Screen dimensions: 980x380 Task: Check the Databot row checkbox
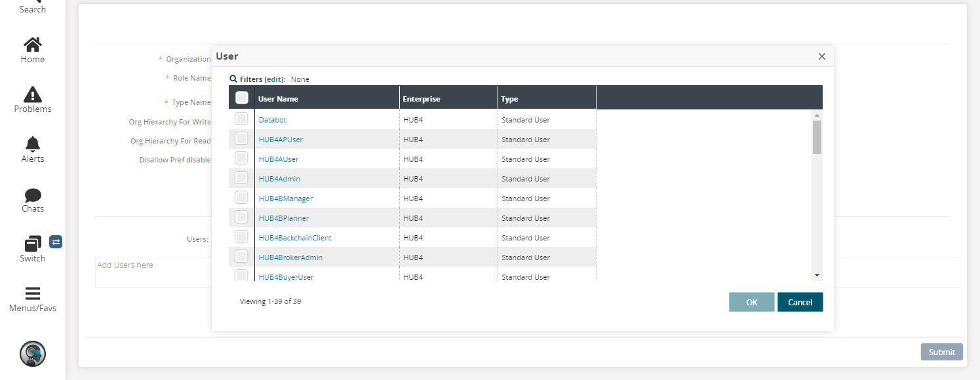point(241,119)
